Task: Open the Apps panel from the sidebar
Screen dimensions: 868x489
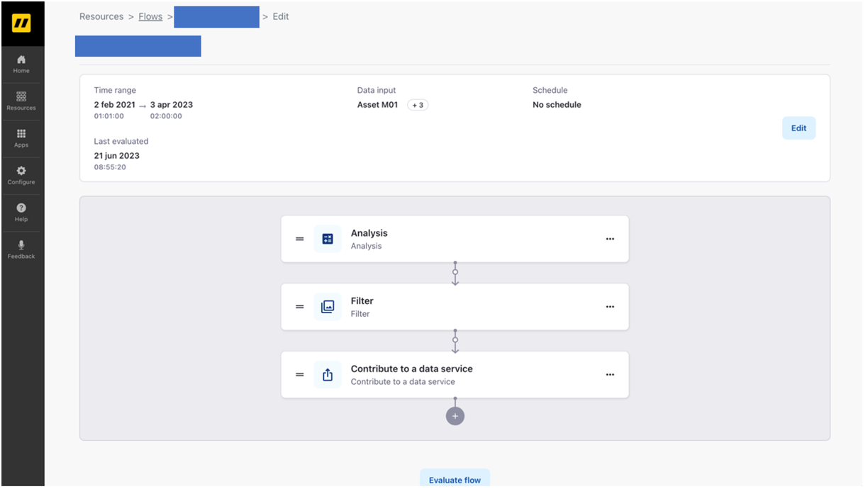Action: 21,139
